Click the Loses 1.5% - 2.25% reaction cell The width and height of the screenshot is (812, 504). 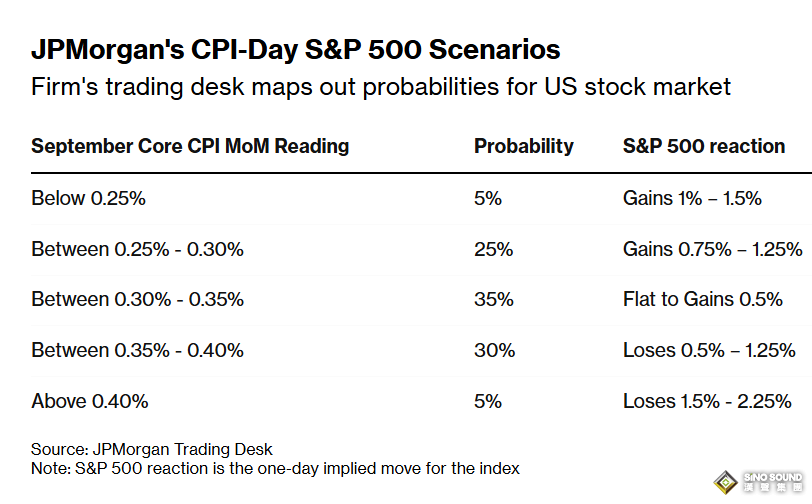(x=707, y=401)
